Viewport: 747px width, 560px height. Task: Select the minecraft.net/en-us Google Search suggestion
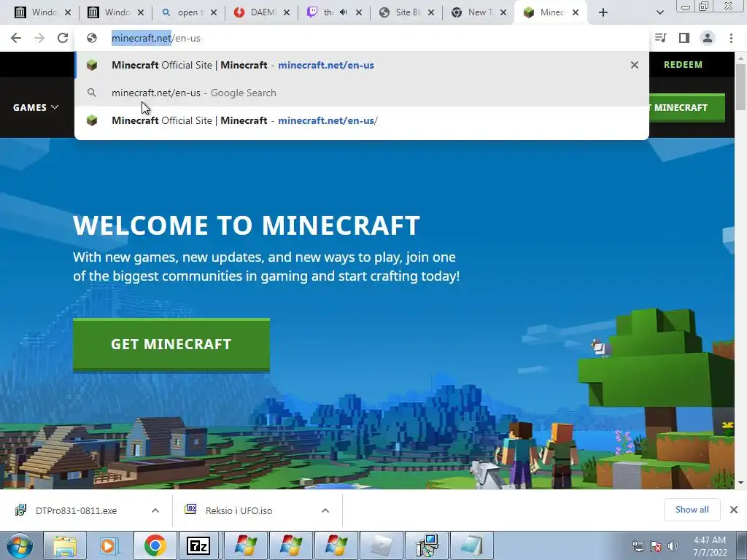pyautogui.click(x=362, y=93)
